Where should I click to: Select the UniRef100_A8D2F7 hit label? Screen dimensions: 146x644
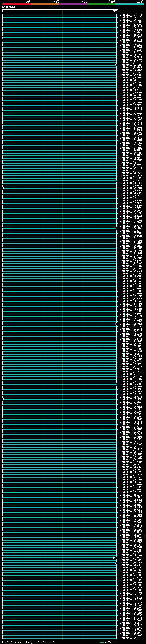point(131,183)
